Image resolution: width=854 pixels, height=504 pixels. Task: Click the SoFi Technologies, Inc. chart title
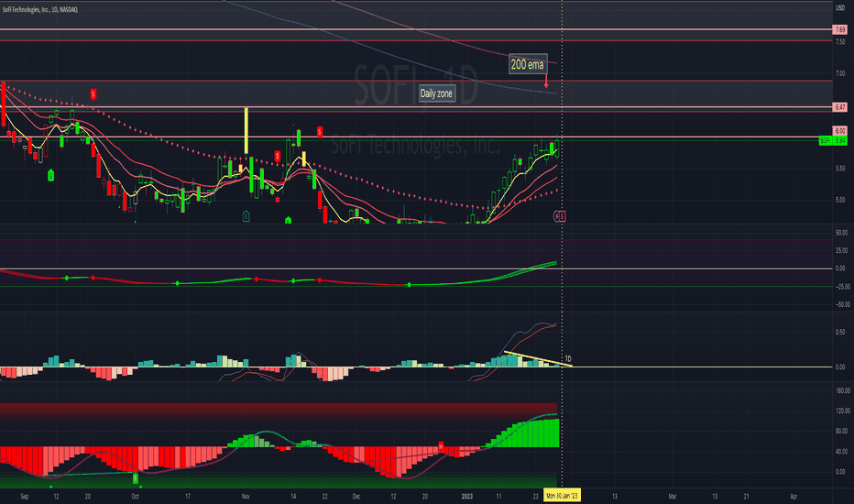point(39,10)
